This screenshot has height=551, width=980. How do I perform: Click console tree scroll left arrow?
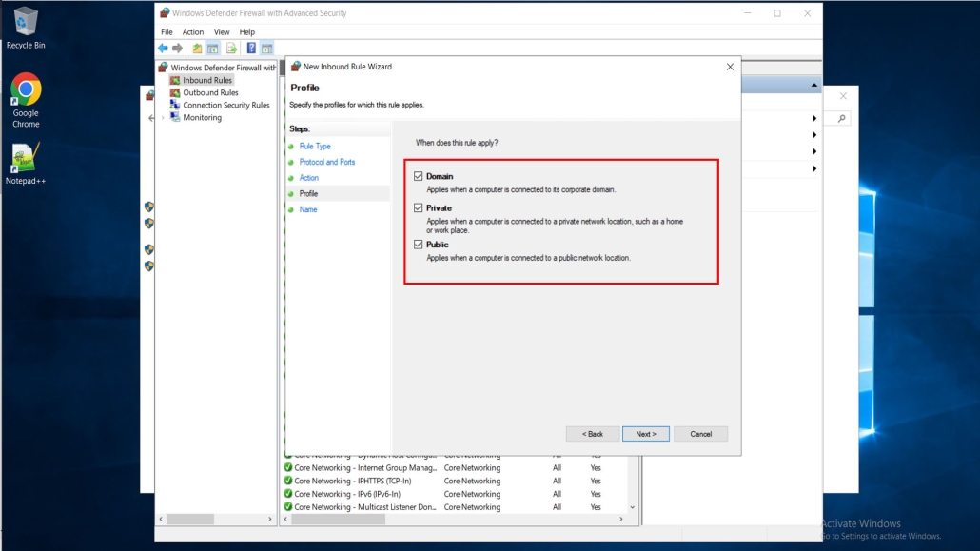161,519
